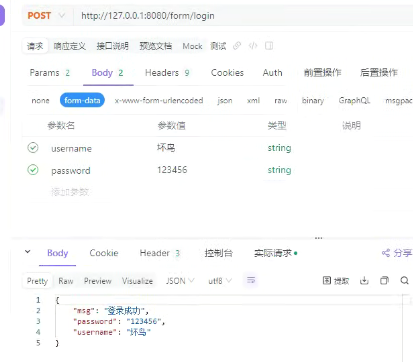Change type string for password row
Screen dimensions: 413x362
279,170
